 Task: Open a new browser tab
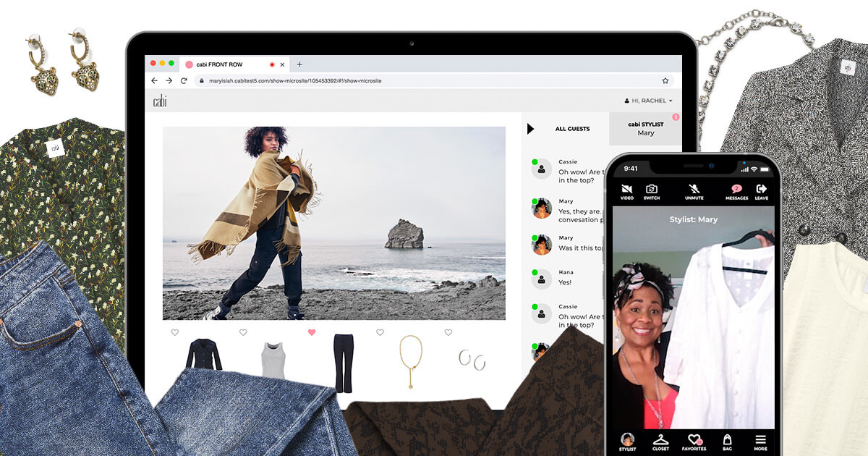299,64
